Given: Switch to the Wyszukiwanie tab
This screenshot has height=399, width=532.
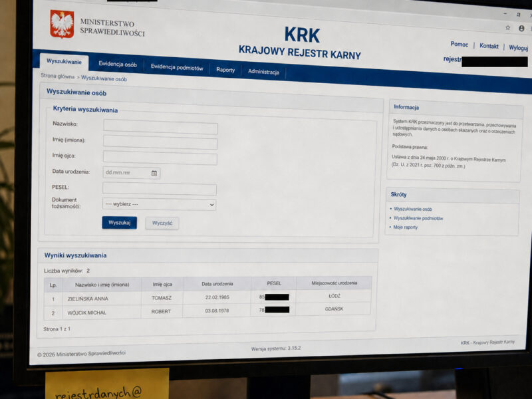Looking at the screenshot, I should pyautogui.click(x=64, y=62).
